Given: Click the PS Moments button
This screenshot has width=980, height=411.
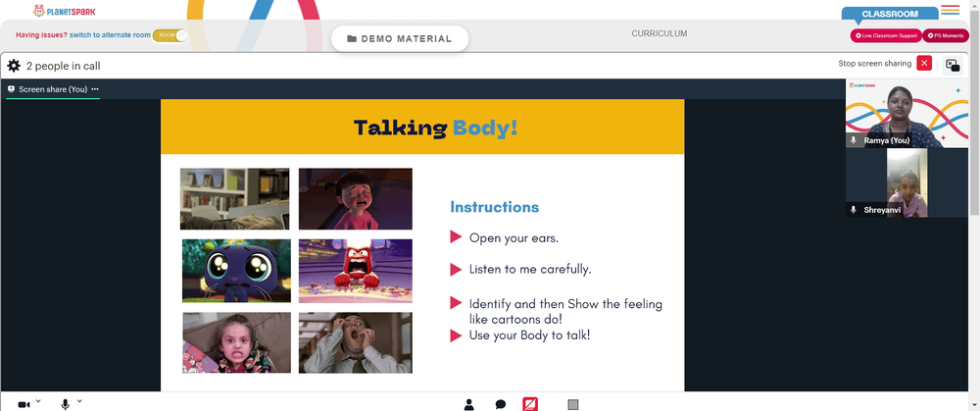Looking at the screenshot, I should tap(946, 35).
